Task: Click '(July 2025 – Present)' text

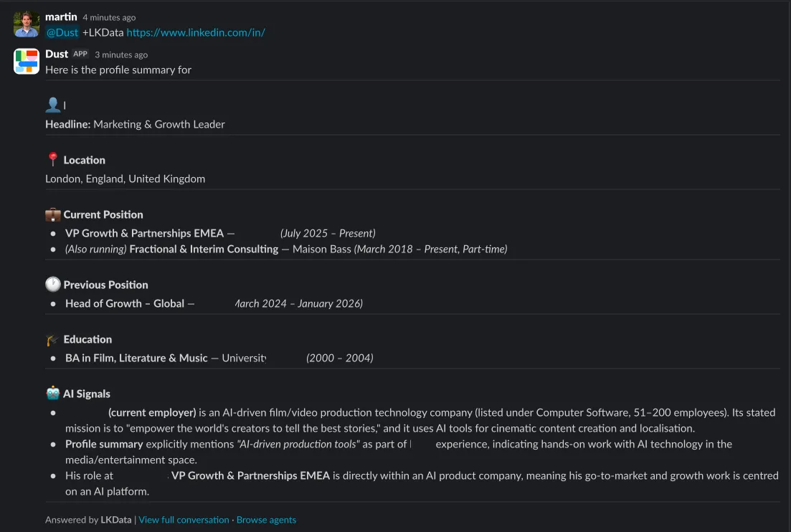Action: (x=328, y=233)
